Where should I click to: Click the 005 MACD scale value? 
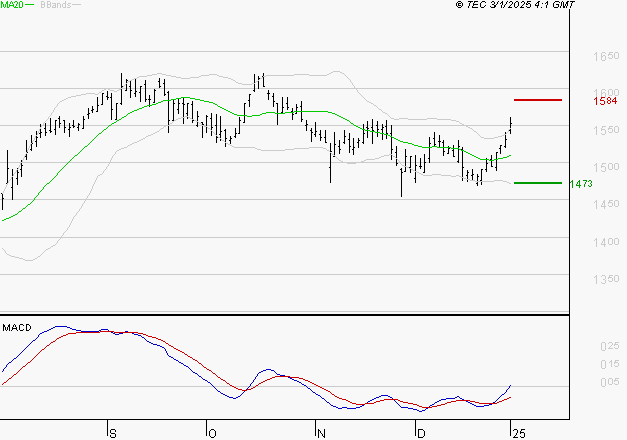(x=610, y=382)
